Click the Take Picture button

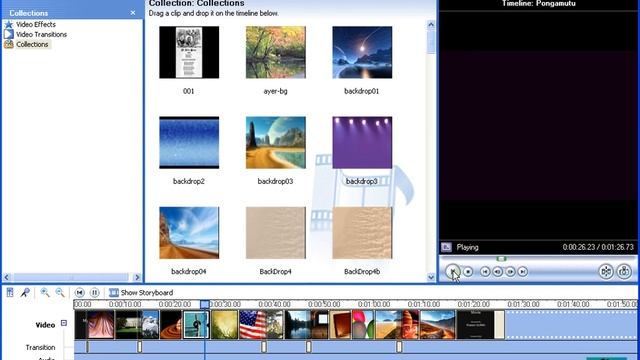point(624,271)
